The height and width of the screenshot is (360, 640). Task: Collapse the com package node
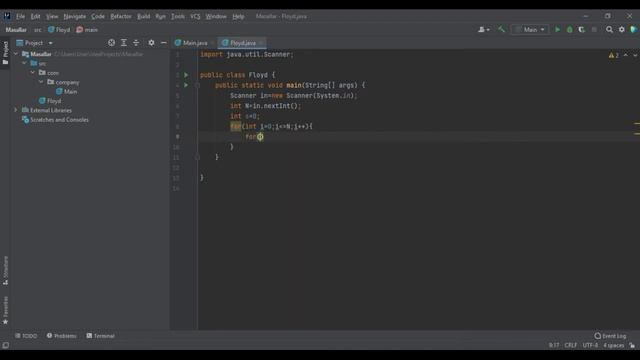coord(33,73)
